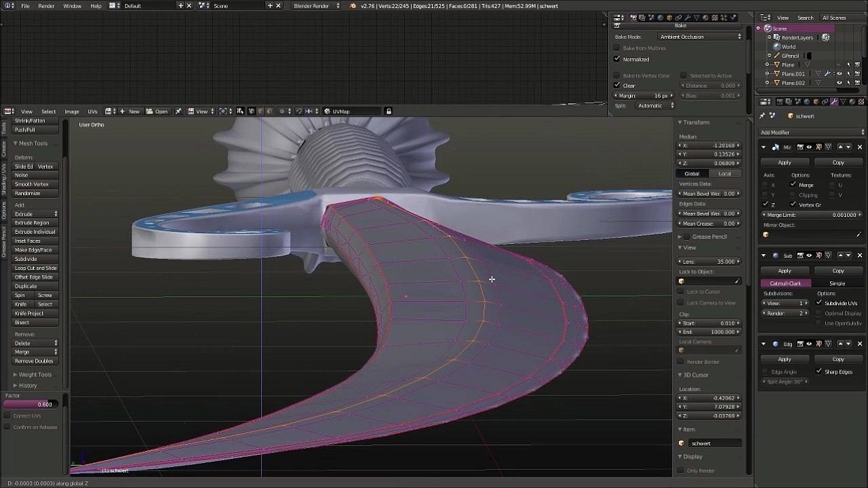Toggle edit mode icon of Subsurf modifier
Image resolution: width=868 pixels, height=488 pixels.
point(818,256)
